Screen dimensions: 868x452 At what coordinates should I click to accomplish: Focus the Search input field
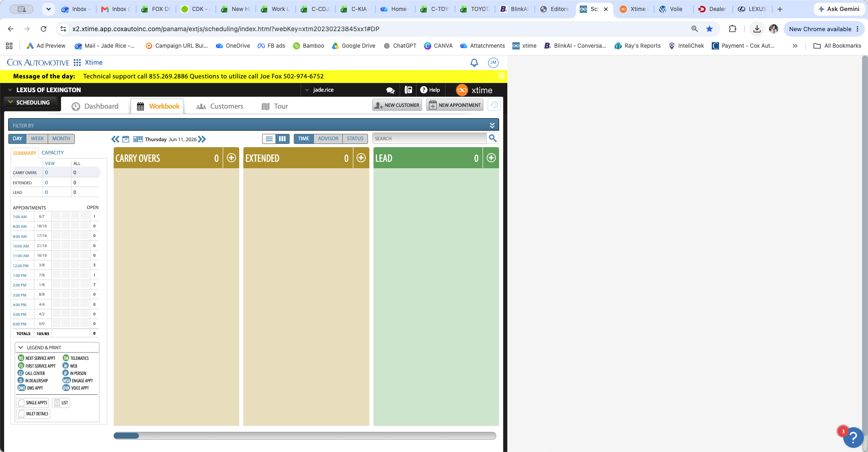[x=429, y=138]
